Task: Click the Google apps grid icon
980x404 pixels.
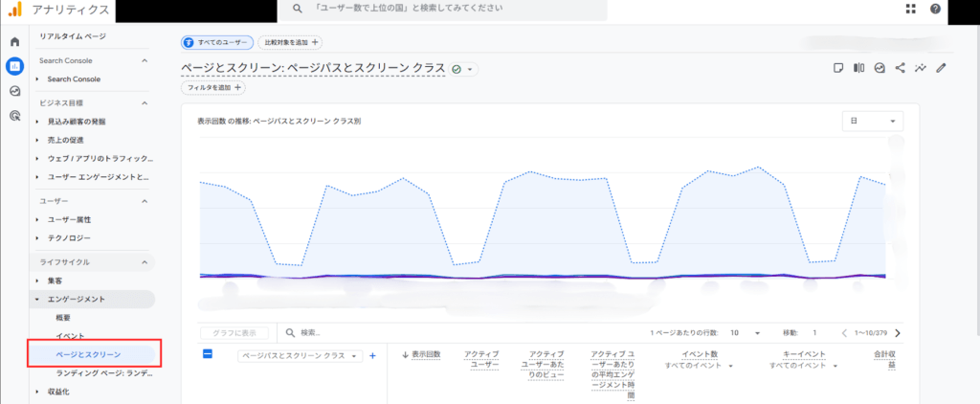Action: [910, 9]
